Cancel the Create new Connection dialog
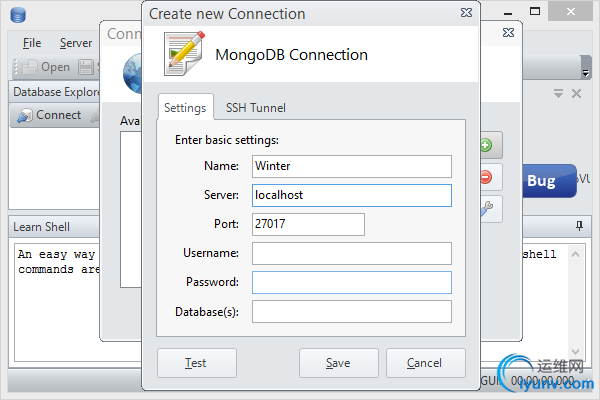600x400 pixels. click(425, 362)
